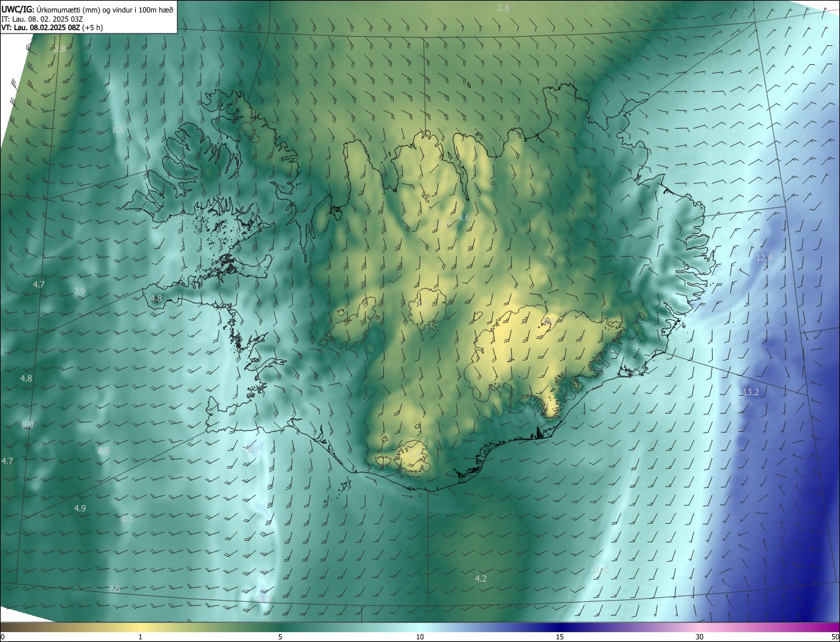Click the map title 'UWC/IG: Úrkomumætti (mm)'
The height and width of the screenshot is (642, 840).
(x=51, y=9)
